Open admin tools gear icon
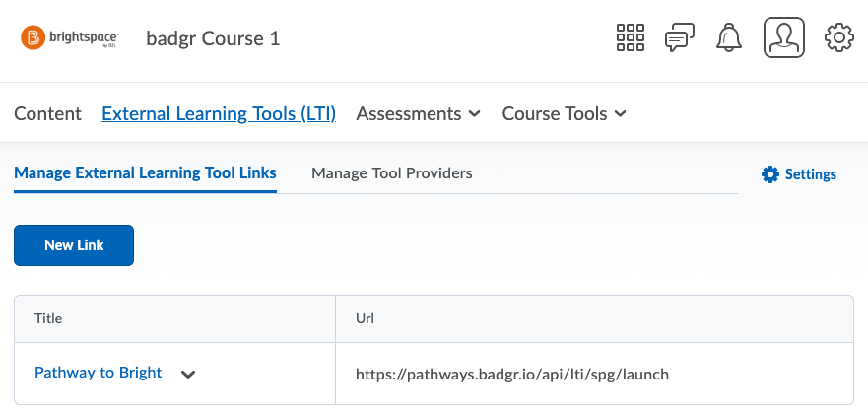Image resolution: width=868 pixels, height=413 pixels. 839,37
